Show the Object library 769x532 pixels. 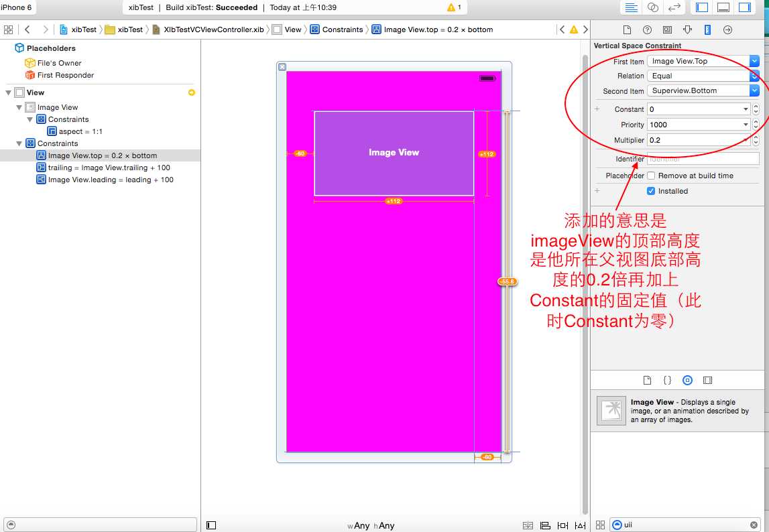click(x=688, y=380)
